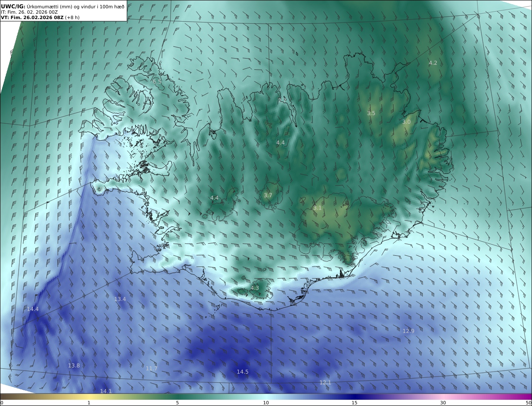Click the 13.8 value label
Viewport: 532px width, 406px height.
[74, 365]
